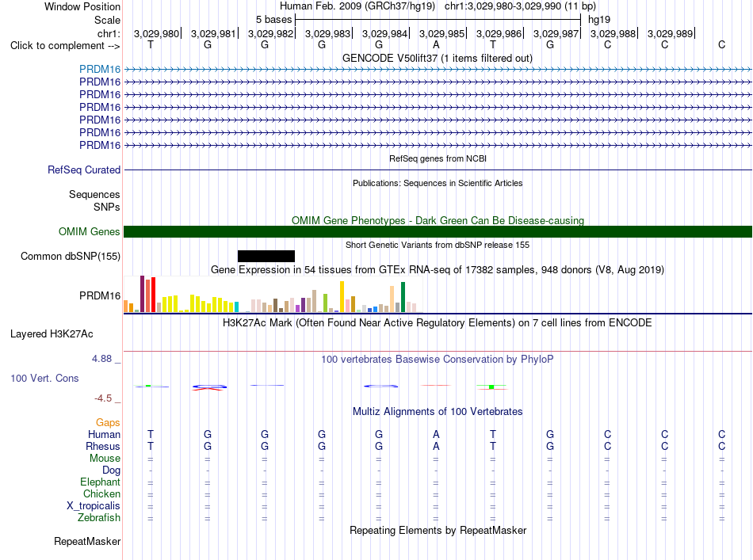Click the PRDM16 GTEx expression label
The height and width of the screenshot is (560, 753).
100,295
